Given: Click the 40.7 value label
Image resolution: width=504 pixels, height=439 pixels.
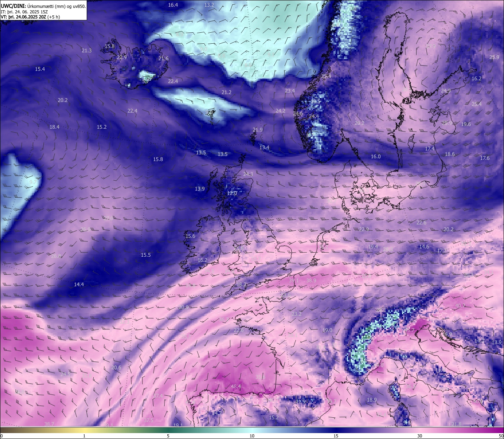Looking at the screenshot, I should tap(460, 306).
